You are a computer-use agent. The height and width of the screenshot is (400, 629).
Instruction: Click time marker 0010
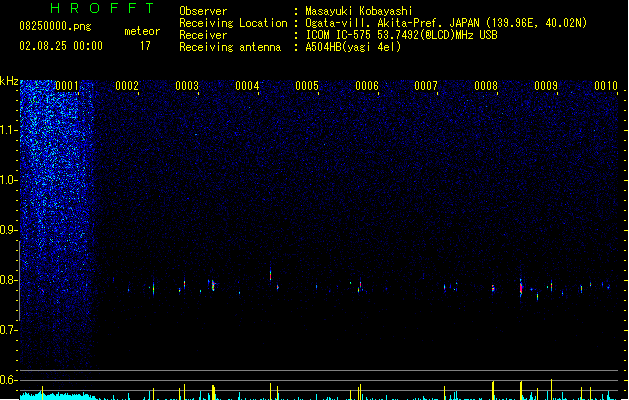pos(606,86)
